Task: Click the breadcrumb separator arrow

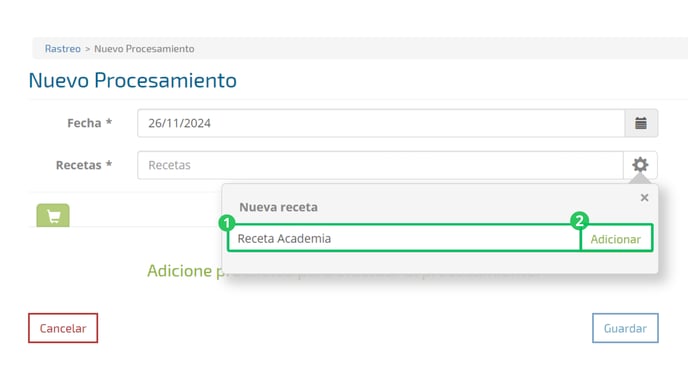Action: pyautogui.click(x=87, y=49)
